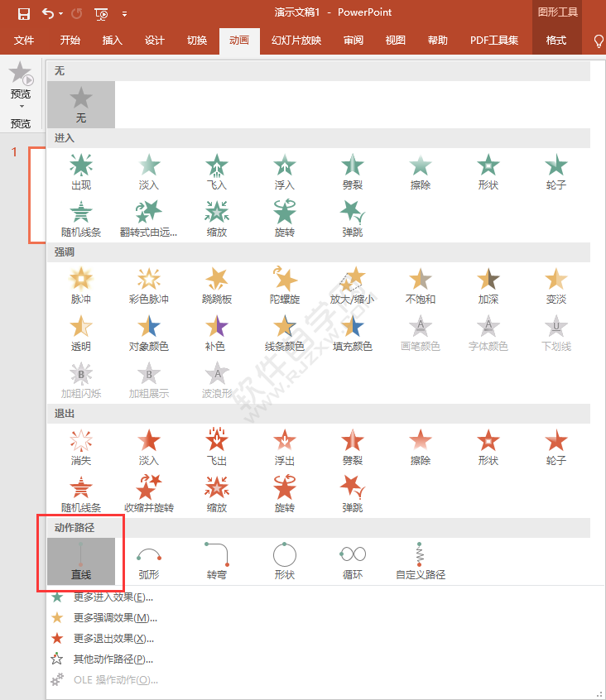Open Customize Quick Access Toolbar dropdown
The width and height of the screenshot is (606, 700).
click(124, 14)
